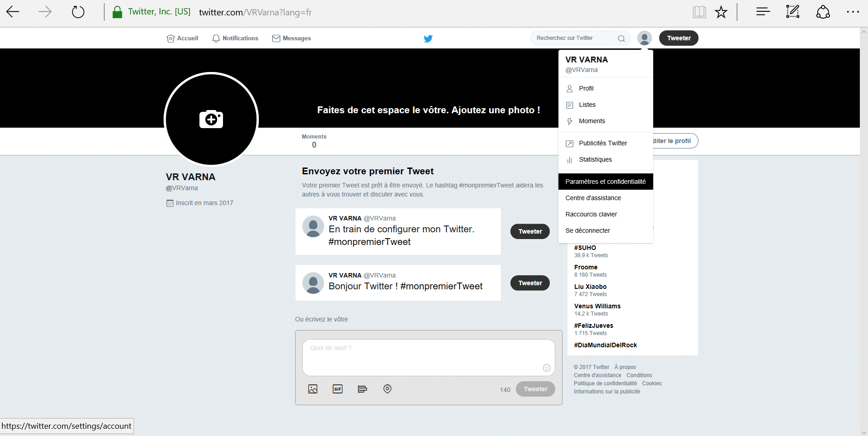Image resolution: width=868 pixels, height=436 pixels.
Task: Tweet the 'En train de configurer' suggestion
Action: pyautogui.click(x=530, y=231)
